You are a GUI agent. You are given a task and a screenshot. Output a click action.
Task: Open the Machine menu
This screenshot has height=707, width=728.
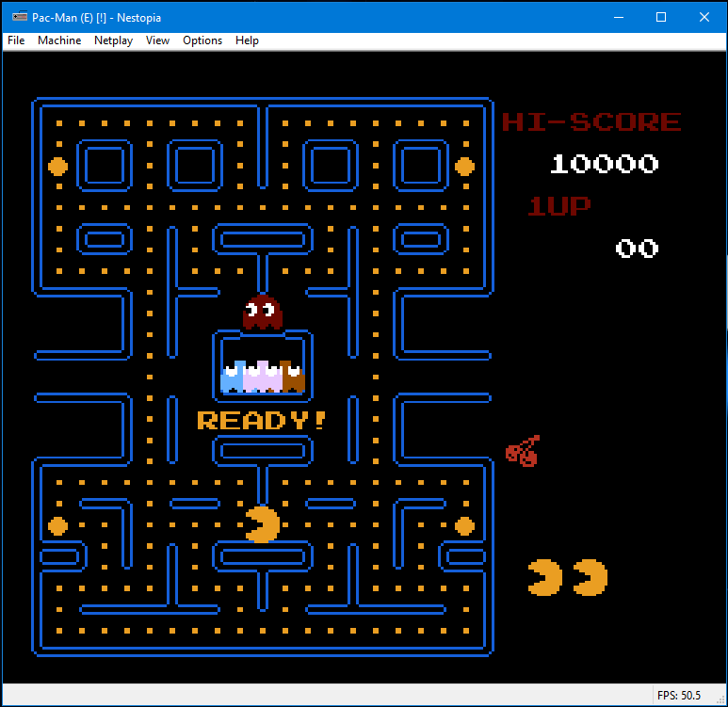pyautogui.click(x=59, y=40)
